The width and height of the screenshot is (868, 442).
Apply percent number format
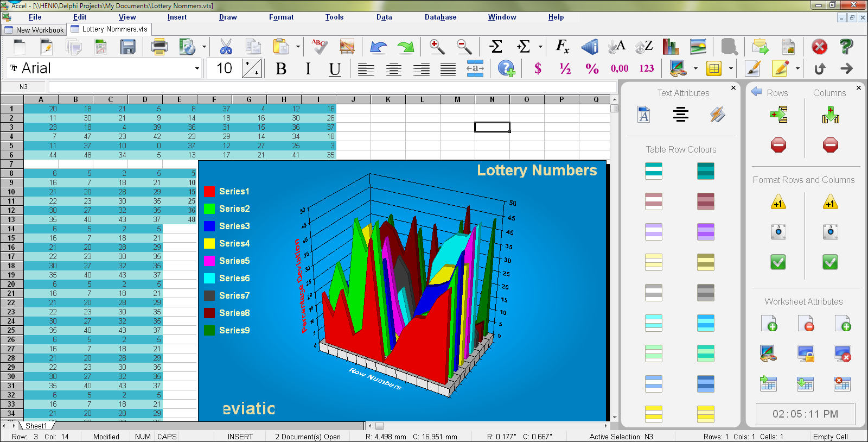click(x=592, y=69)
